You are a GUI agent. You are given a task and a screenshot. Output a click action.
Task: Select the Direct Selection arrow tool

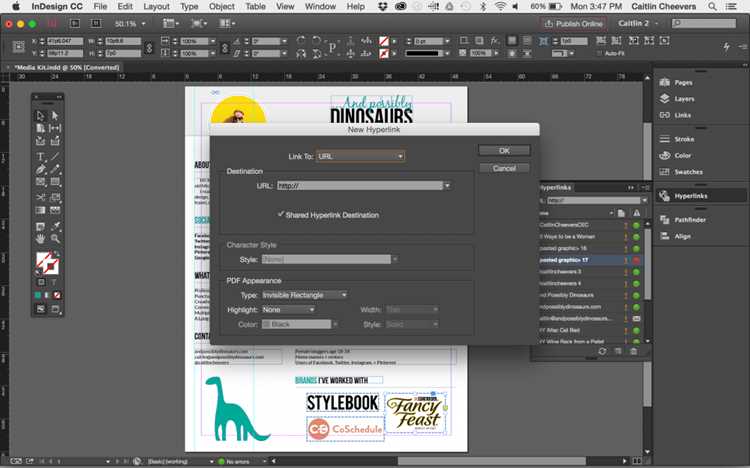coord(55,115)
